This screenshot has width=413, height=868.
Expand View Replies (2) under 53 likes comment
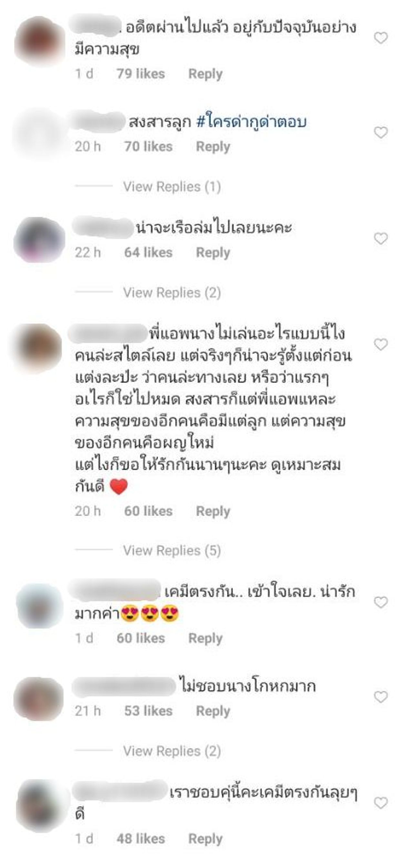coord(172,751)
